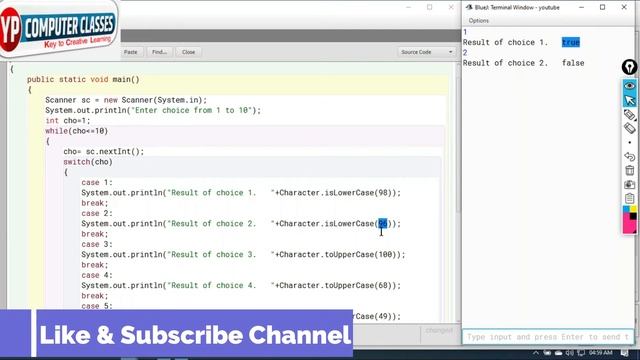Viewport: 640px width, 360px height.
Task: Click the isLowerCase(98) code line
Action: [241, 193]
